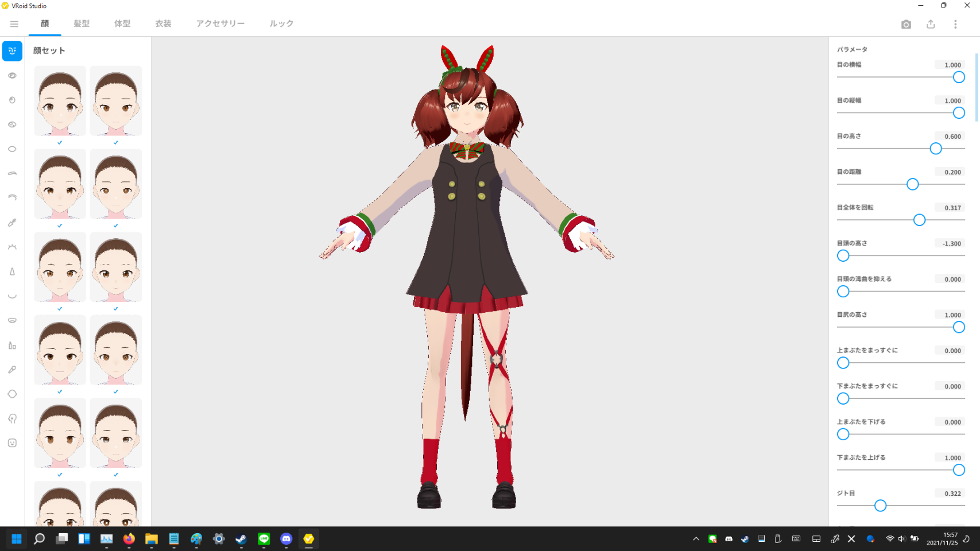The height and width of the screenshot is (551, 980).
Task: Select the eye icon in the left sidebar
Action: (12, 76)
